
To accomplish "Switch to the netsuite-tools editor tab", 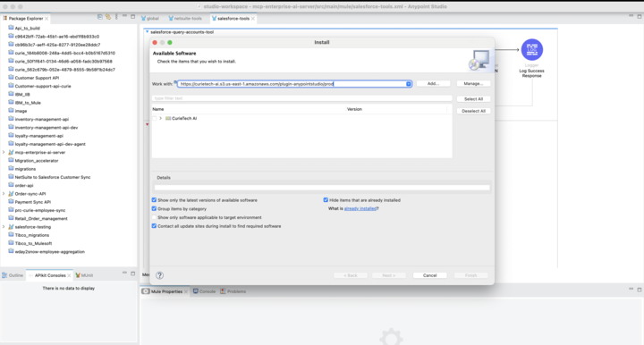I will tap(185, 19).
